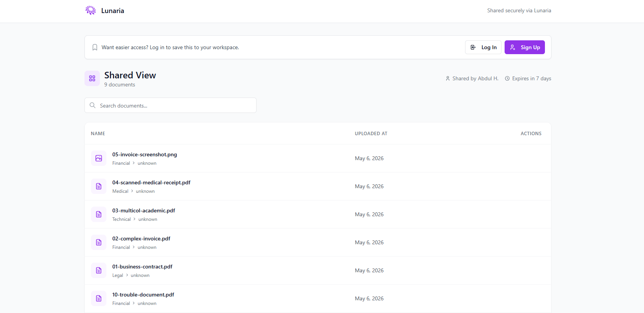Click Shared securely via Lunaria text
Image resolution: width=644 pixels, height=313 pixels.
519,10
